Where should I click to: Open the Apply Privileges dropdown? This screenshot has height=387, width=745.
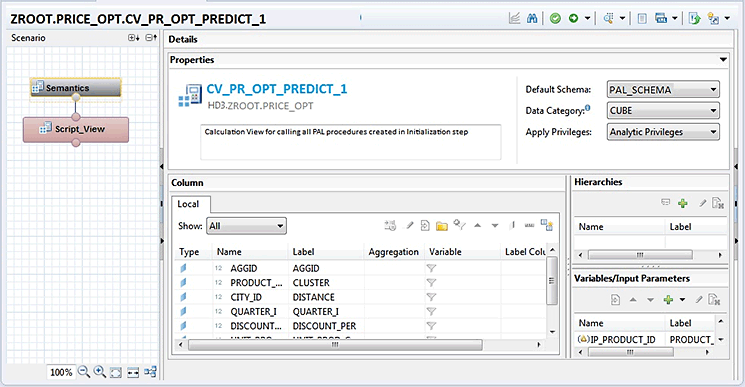pos(663,132)
